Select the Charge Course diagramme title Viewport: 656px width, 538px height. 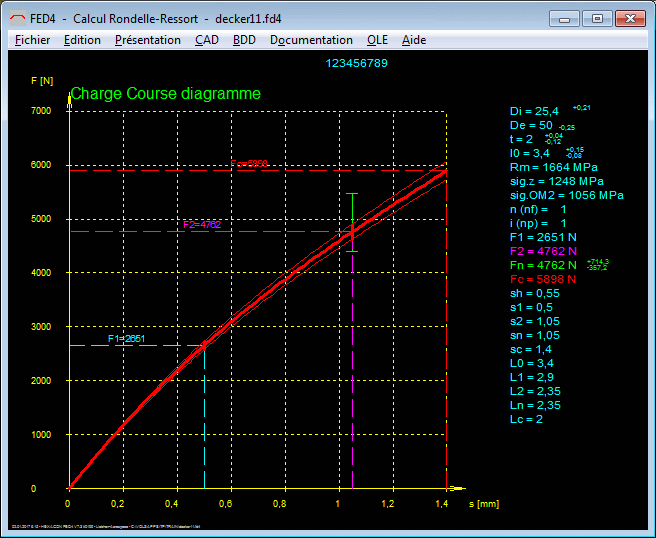[165, 94]
